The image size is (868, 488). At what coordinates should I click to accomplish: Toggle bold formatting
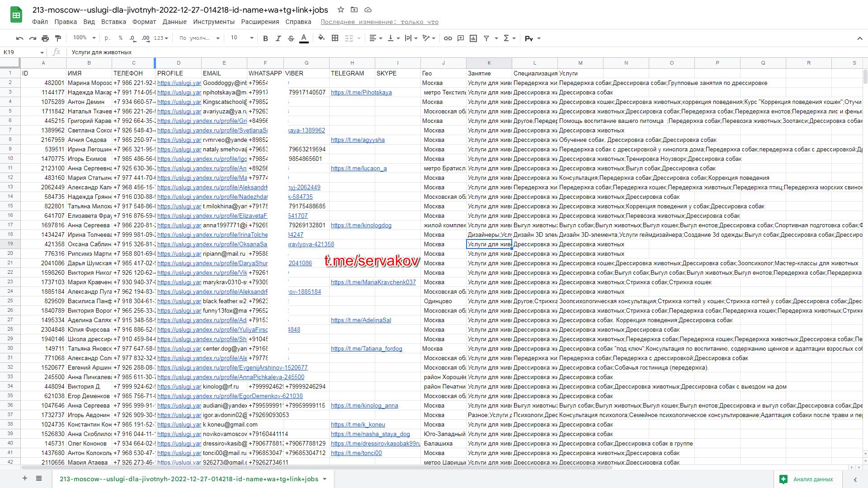pyautogui.click(x=265, y=38)
